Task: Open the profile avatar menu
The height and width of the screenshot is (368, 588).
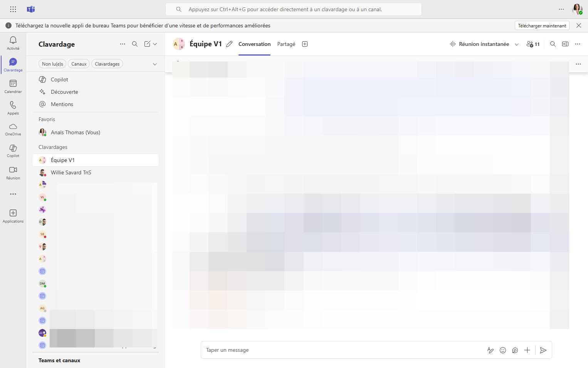Action: click(x=577, y=9)
